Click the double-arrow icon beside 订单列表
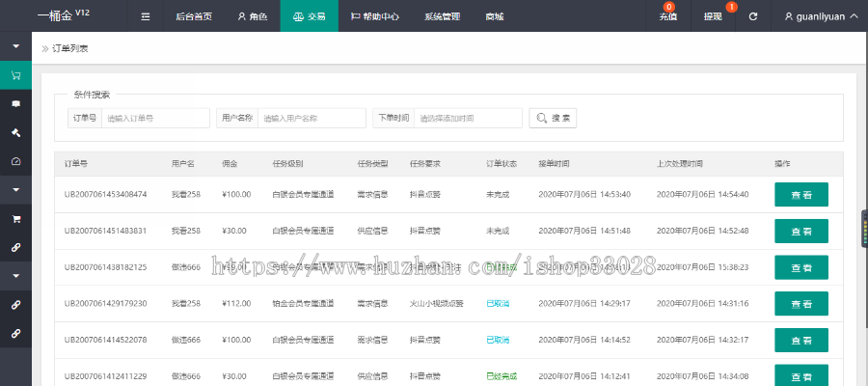This screenshot has height=386, width=868. pos(45,48)
